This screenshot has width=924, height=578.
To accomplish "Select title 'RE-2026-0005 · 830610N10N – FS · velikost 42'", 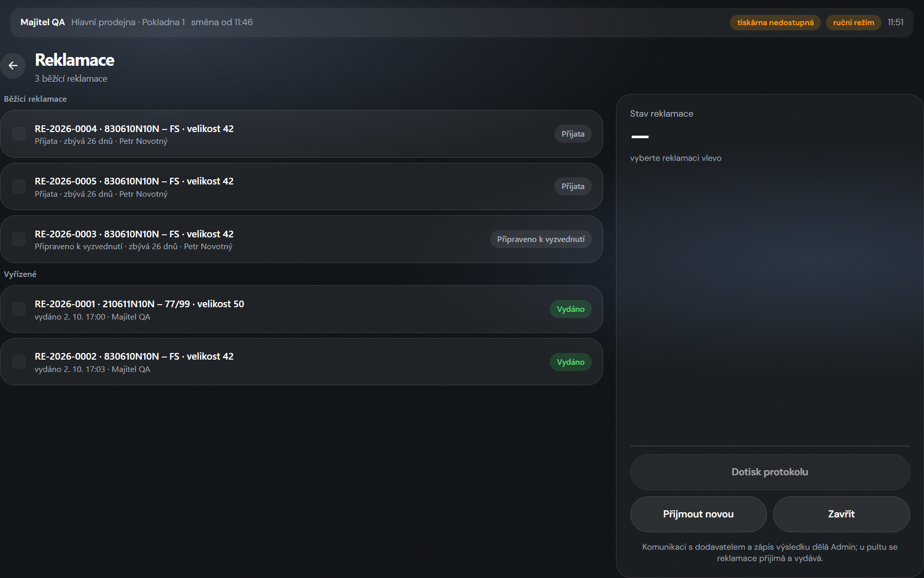I will (x=134, y=181).
